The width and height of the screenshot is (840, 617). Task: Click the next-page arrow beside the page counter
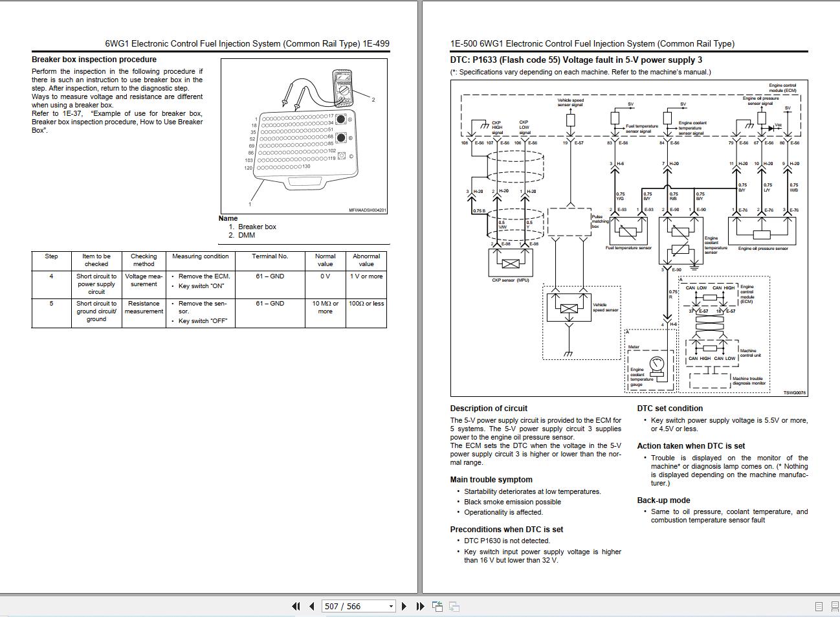(404, 606)
